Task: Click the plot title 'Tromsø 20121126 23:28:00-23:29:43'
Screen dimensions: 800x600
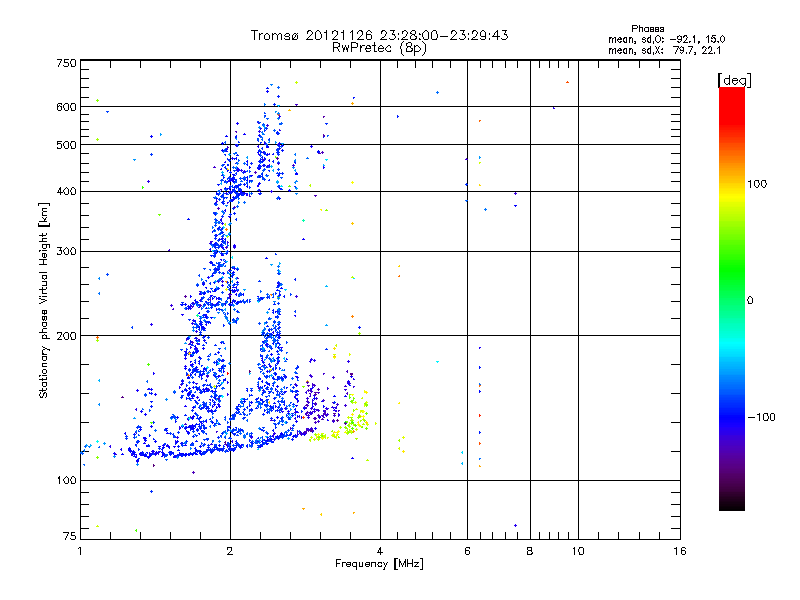Action: [379, 35]
